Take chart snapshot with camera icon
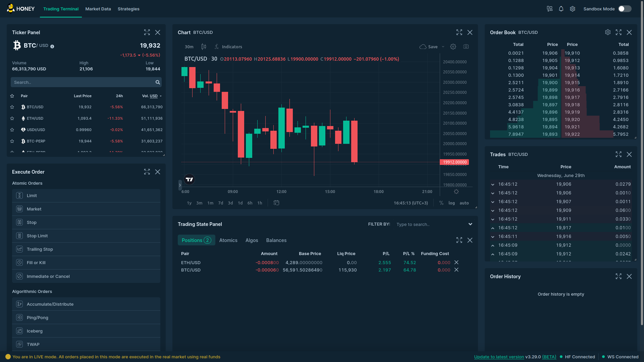 (466, 47)
